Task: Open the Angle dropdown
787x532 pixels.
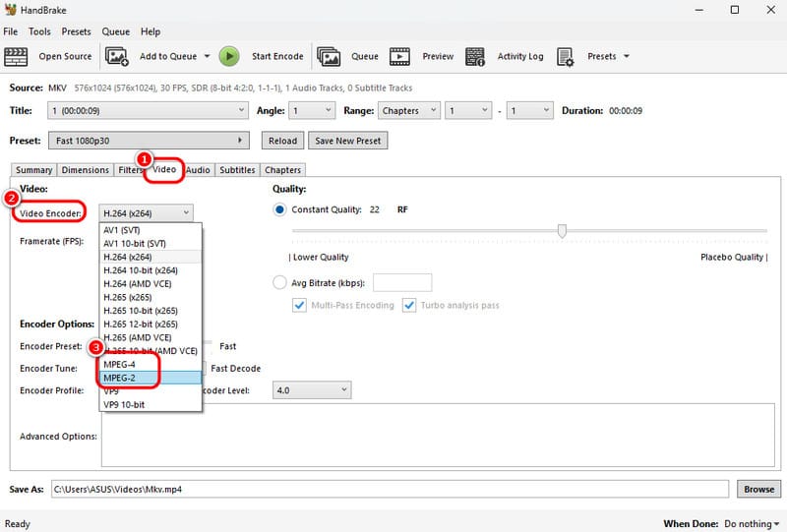Action: (x=312, y=110)
